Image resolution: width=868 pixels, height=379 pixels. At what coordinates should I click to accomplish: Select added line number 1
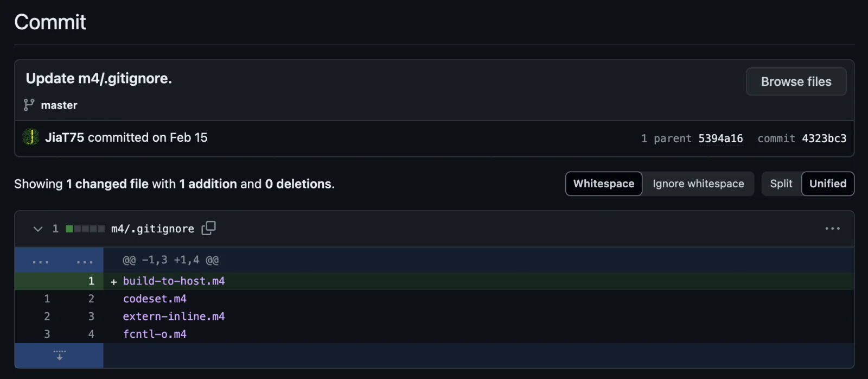[91, 281]
